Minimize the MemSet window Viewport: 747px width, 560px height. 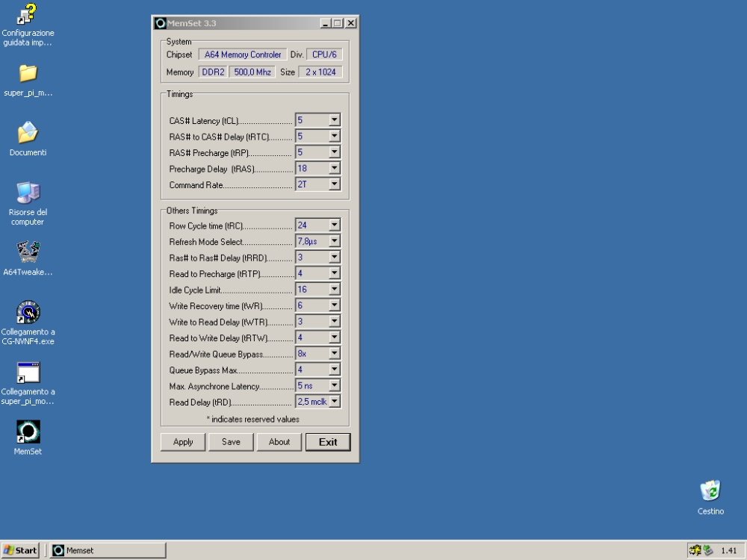pos(326,23)
